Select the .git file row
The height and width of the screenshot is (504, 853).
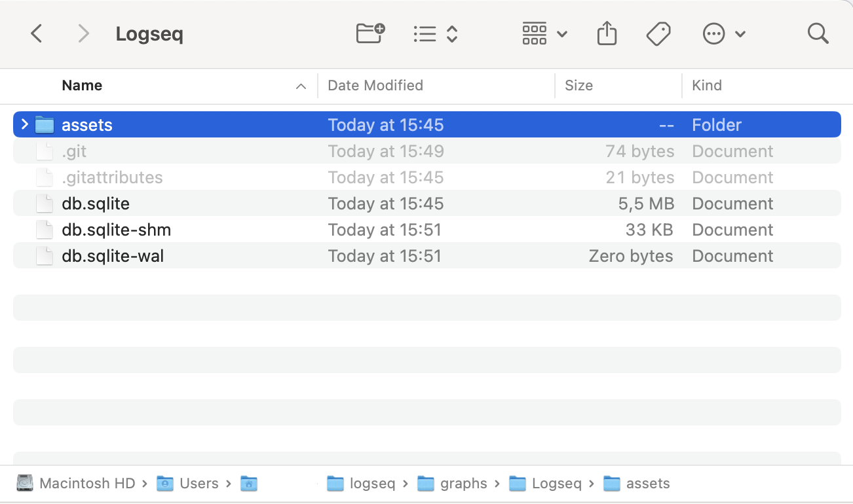tap(426, 151)
